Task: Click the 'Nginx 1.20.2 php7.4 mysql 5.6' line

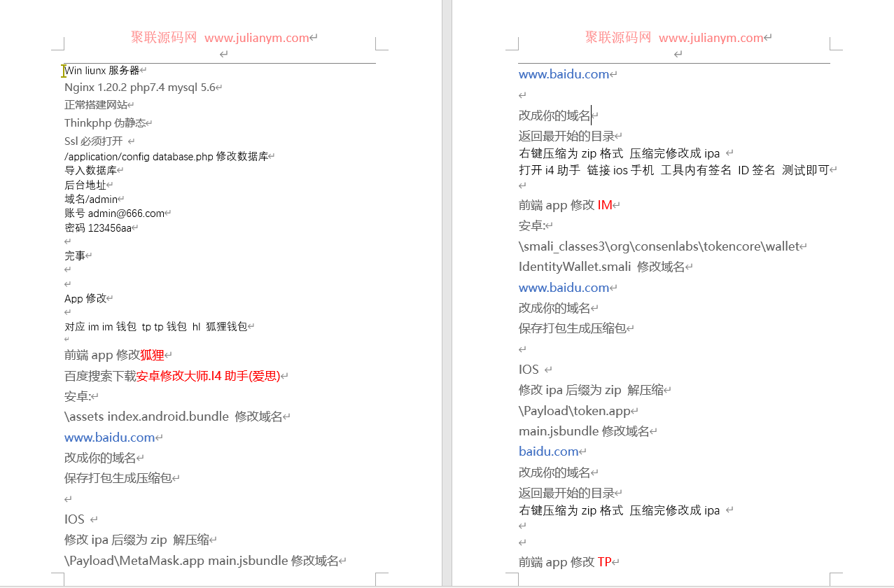Action: (140, 87)
